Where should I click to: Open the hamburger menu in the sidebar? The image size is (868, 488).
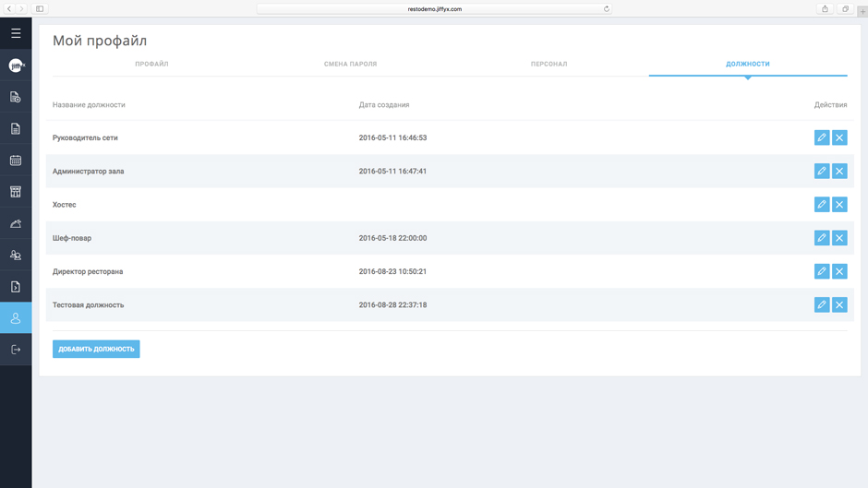[x=16, y=33]
